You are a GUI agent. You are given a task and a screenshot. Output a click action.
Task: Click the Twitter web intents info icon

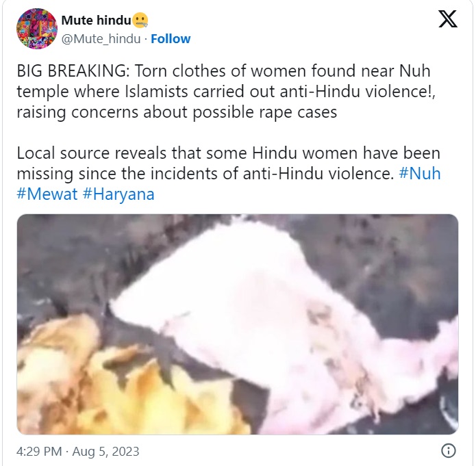tap(449, 450)
